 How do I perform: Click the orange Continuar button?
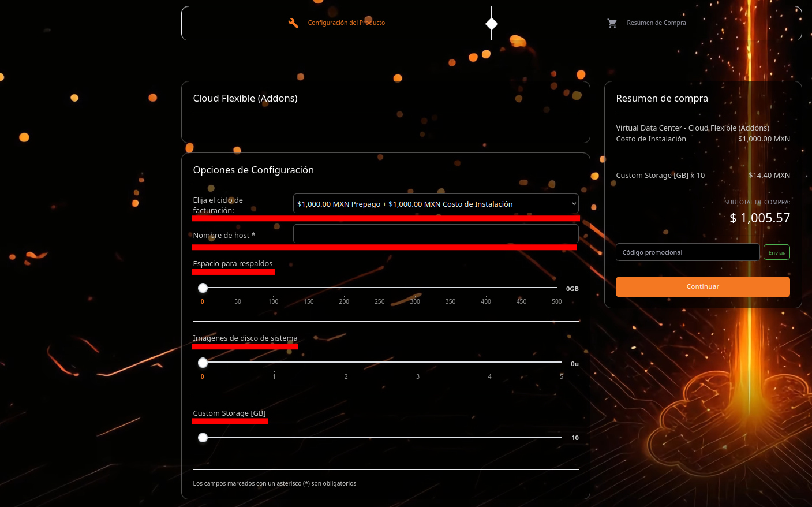702,286
